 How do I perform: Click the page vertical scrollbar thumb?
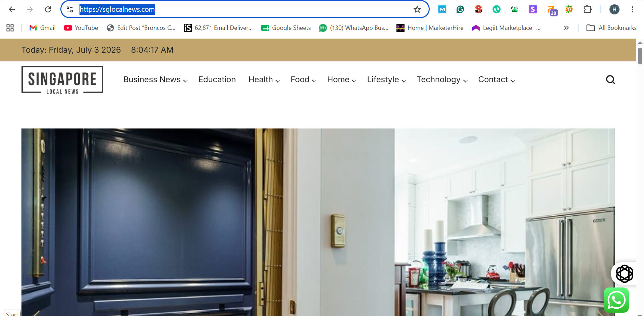(x=640, y=56)
